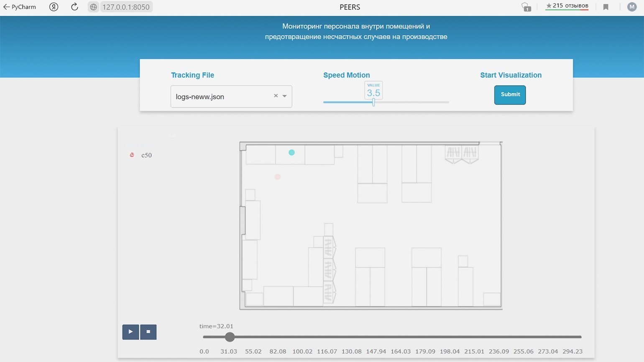Click the 215 reviews rating link
644x362 pixels.
pos(567,6)
